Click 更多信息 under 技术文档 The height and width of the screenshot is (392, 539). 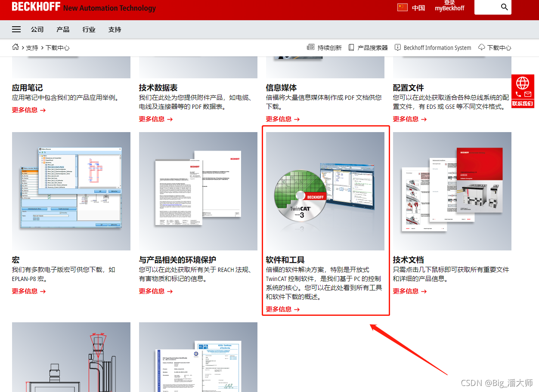point(410,291)
